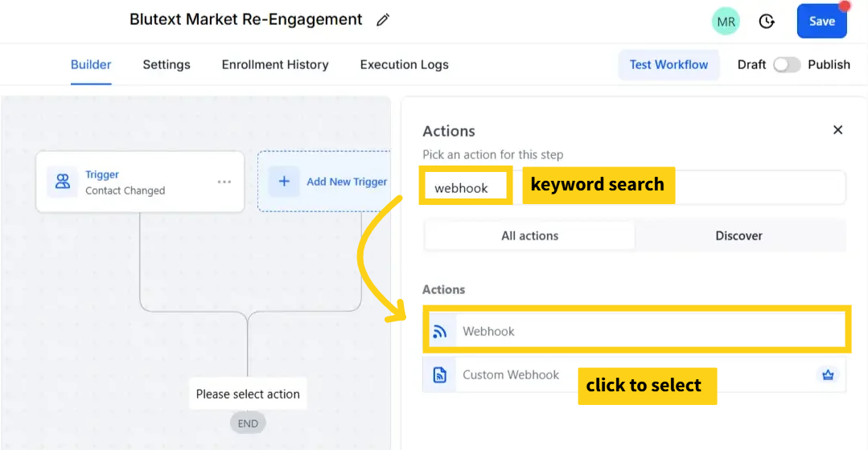Select the Webhook action from results
The image size is (868, 450).
[636, 330]
